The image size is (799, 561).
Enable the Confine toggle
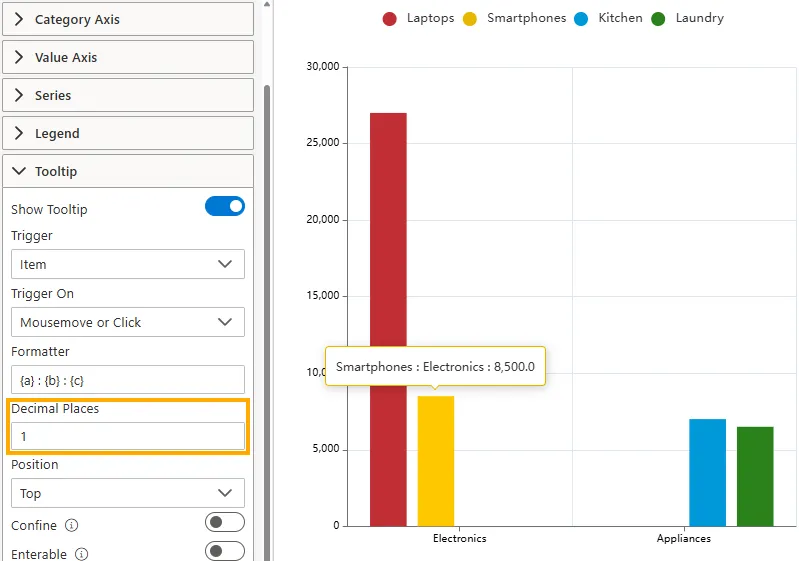[x=224, y=523]
